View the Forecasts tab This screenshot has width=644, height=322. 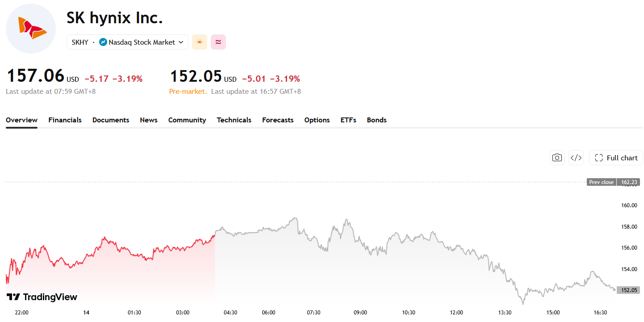coord(278,120)
